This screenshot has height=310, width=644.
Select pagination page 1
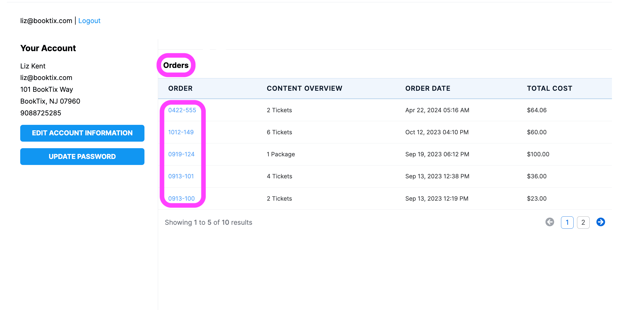[567, 222]
